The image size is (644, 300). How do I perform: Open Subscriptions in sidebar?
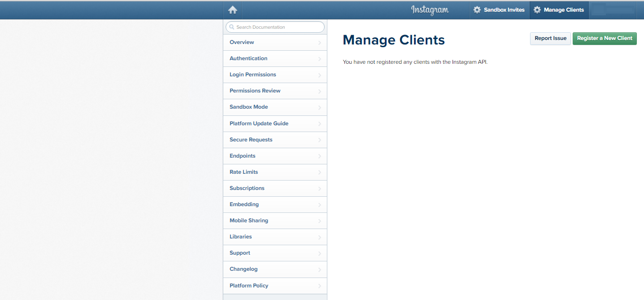(275, 189)
